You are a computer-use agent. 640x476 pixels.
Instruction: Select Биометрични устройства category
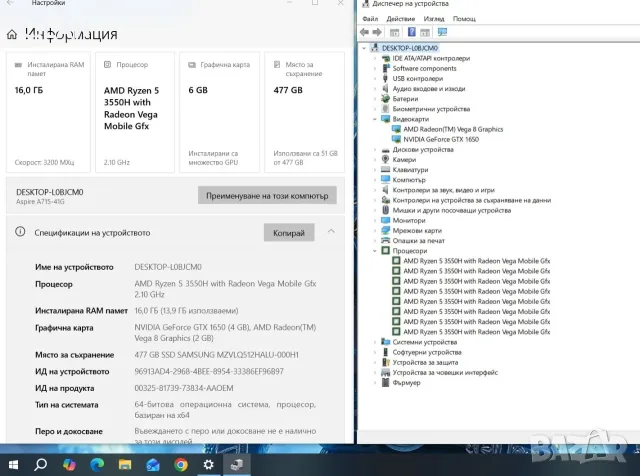pyautogui.click(x=431, y=109)
